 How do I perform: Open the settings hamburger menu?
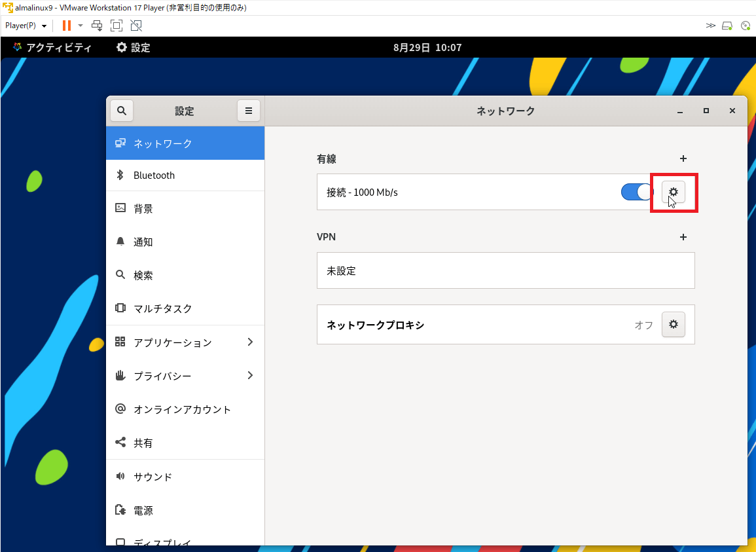248,111
